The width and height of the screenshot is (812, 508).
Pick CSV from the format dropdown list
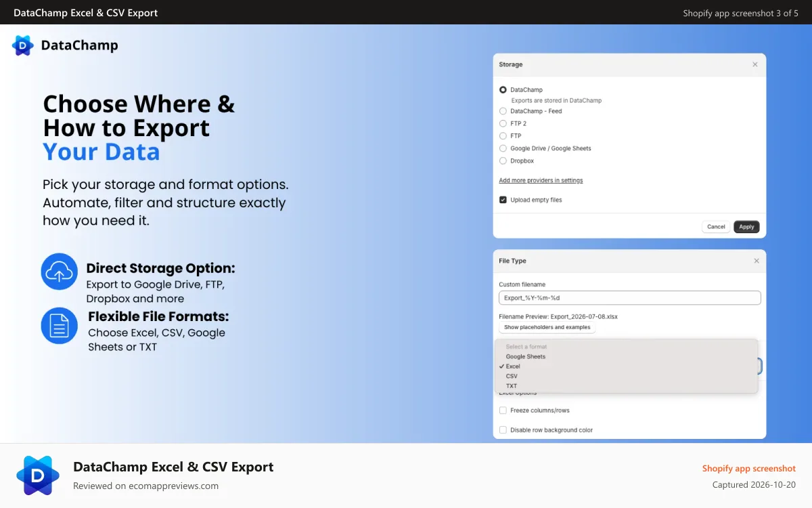point(512,376)
